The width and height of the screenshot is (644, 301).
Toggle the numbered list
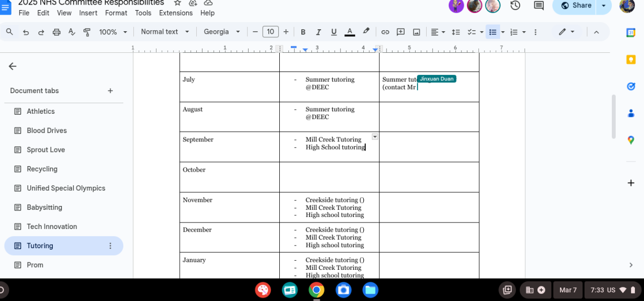pos(514,32)
